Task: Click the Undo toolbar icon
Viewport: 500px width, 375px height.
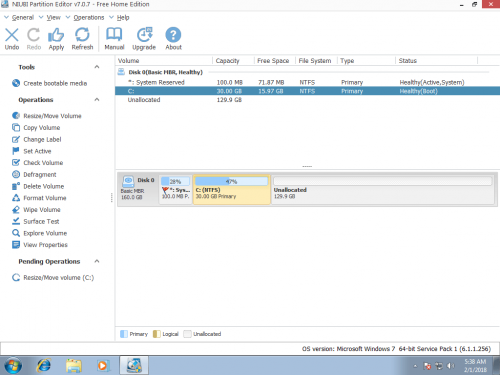Action: pyautogui.click(x=12, y=35)
